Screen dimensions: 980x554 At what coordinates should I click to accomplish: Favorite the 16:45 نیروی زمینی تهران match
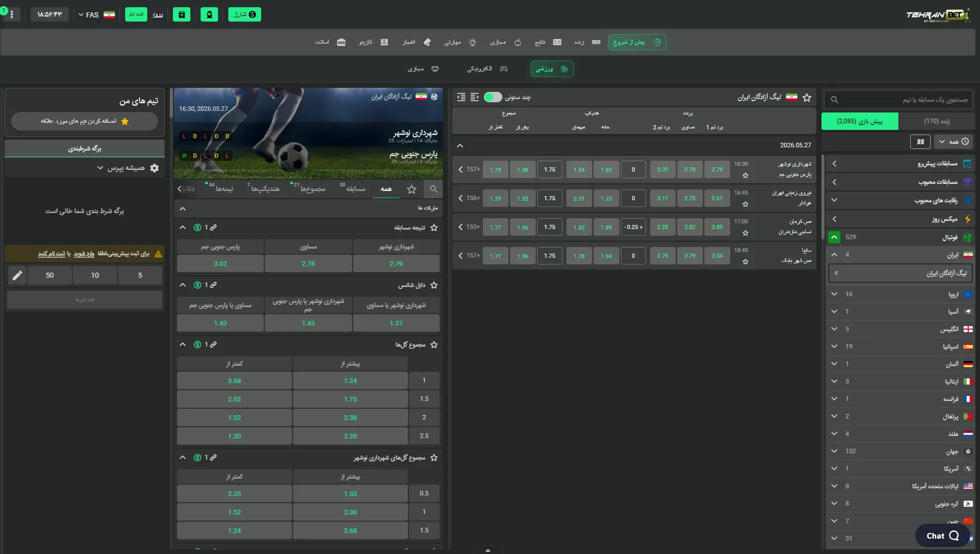(746, 204)
